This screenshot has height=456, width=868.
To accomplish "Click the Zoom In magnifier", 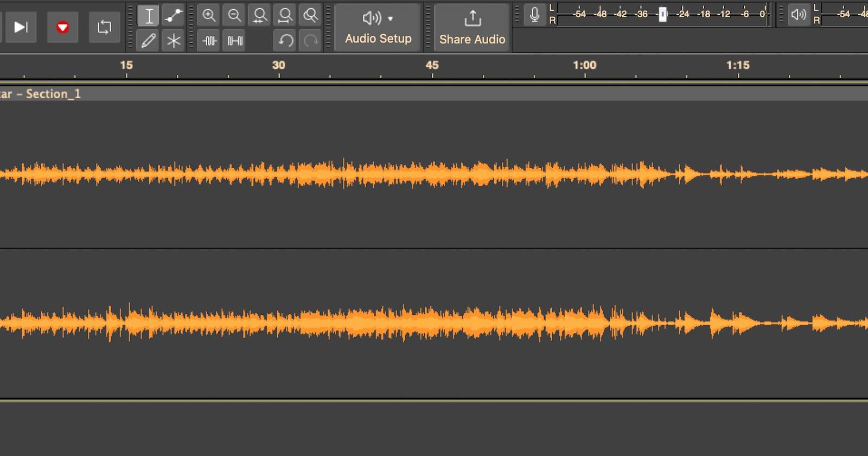I will point(209,16).
